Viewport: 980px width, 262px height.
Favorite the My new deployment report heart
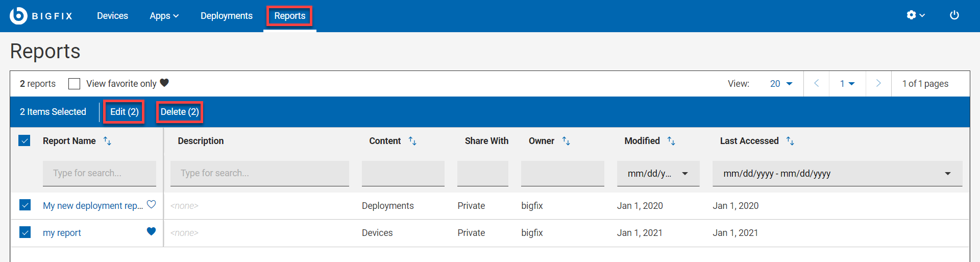[x=151, y=205]
